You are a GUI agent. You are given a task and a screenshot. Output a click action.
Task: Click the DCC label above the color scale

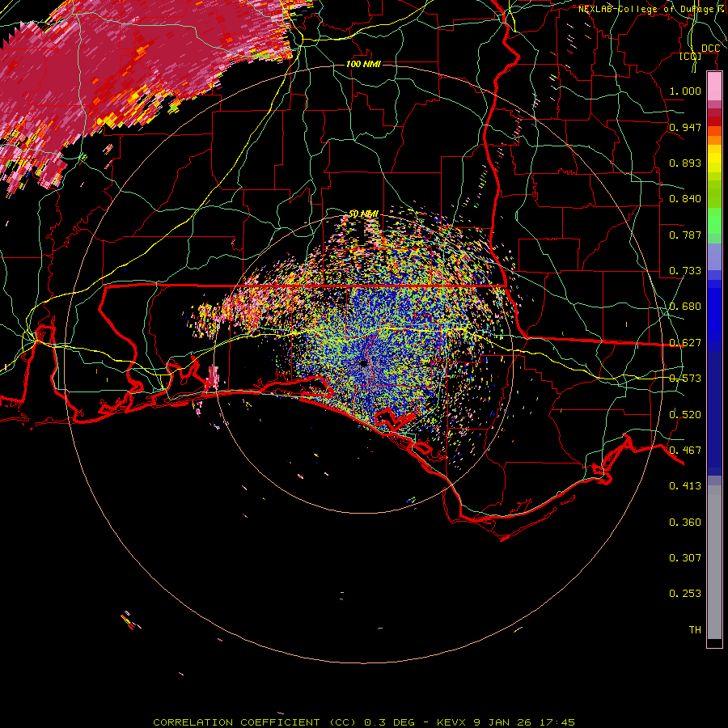(710, 49)
